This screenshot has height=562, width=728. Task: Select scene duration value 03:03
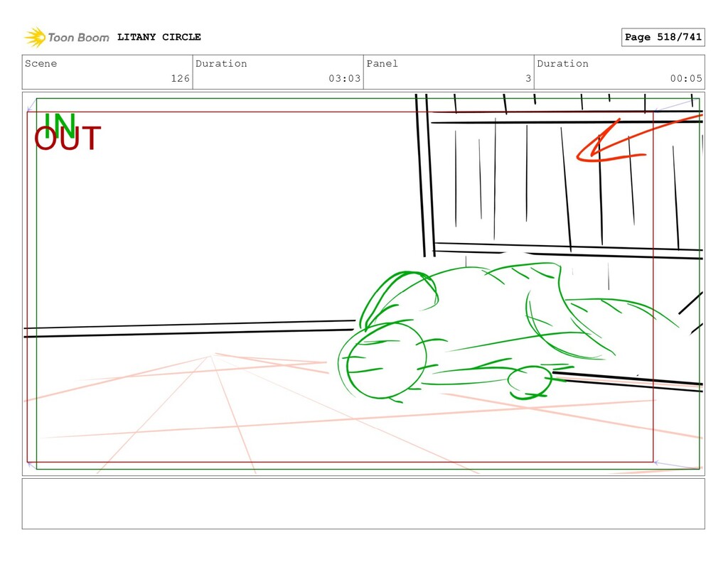click(345, 78)
